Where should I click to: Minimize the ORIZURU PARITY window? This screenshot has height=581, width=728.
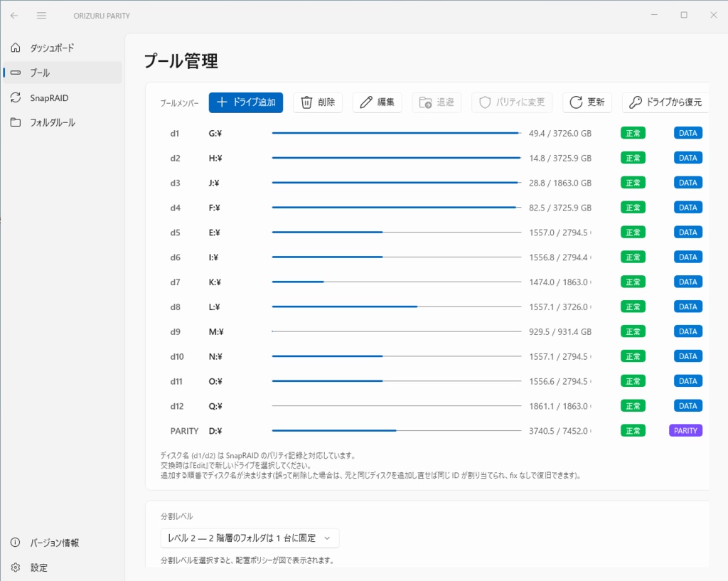coord(654,15)
